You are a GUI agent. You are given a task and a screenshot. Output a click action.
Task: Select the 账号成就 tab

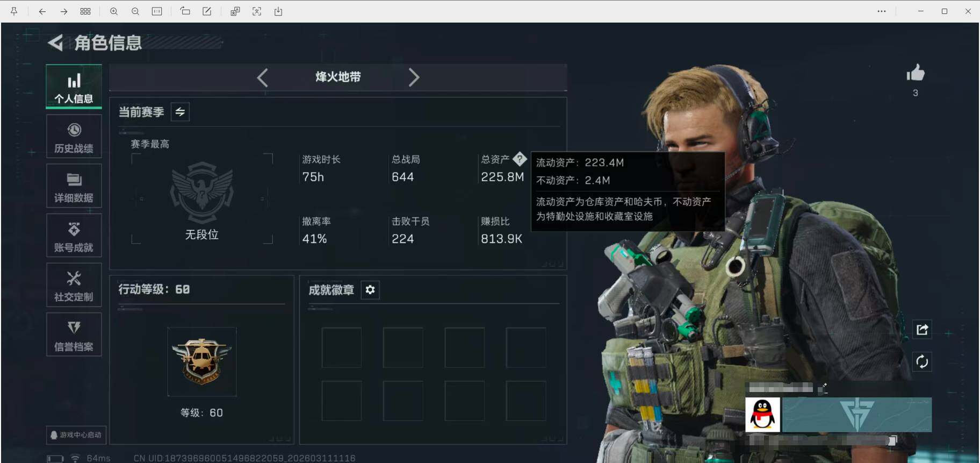[x=74, y=236]
